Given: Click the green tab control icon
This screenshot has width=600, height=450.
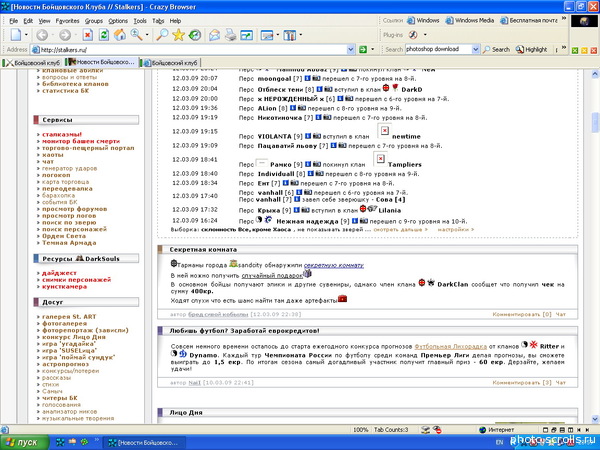Looking at the screenshot, I should point(575,51).
